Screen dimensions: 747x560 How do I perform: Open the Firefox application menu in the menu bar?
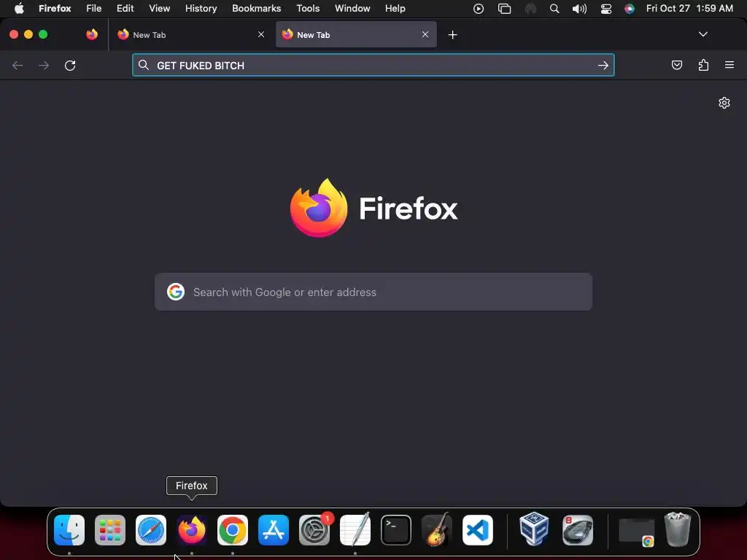tap(55, 9)
